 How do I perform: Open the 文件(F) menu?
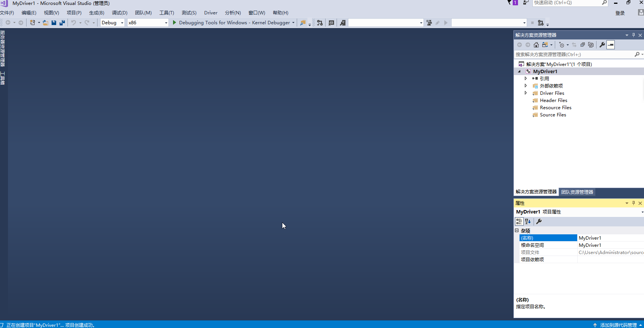point(7,13)
